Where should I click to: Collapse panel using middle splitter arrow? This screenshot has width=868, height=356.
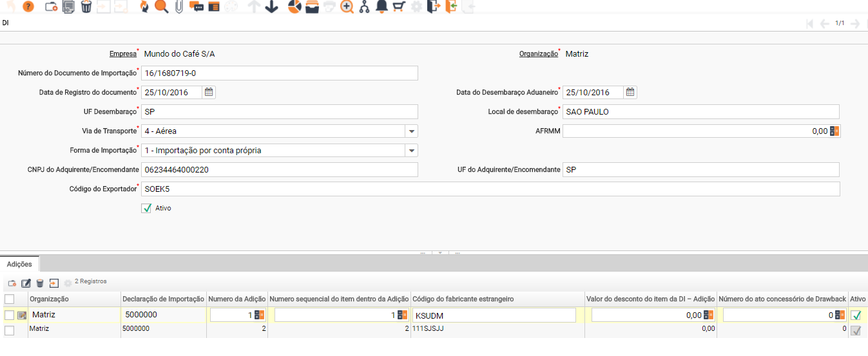pos(440,253)
